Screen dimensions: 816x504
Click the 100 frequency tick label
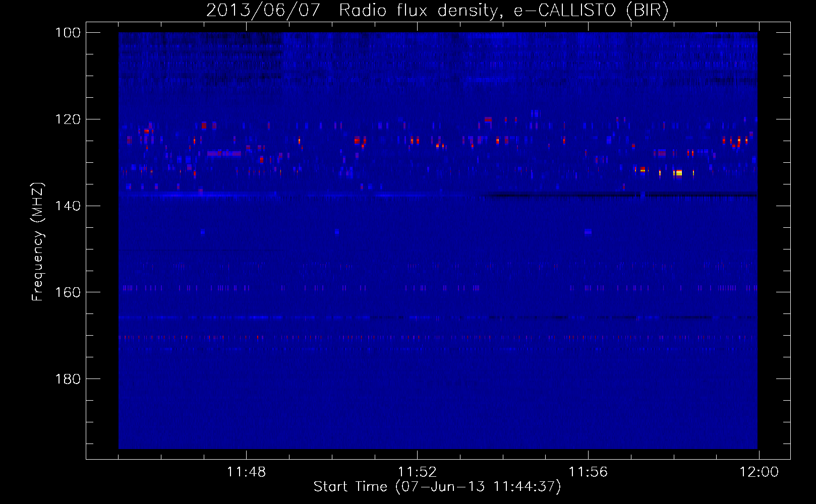68,33
